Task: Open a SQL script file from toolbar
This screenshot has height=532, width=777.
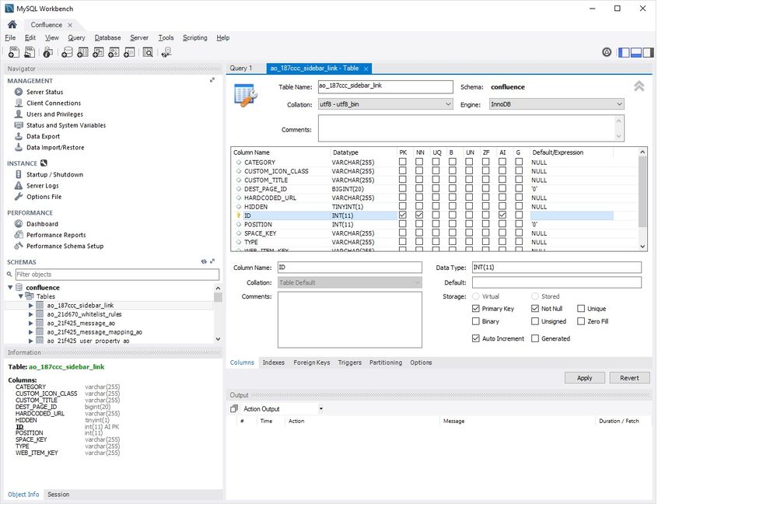Action: click(x=30, y=52)
